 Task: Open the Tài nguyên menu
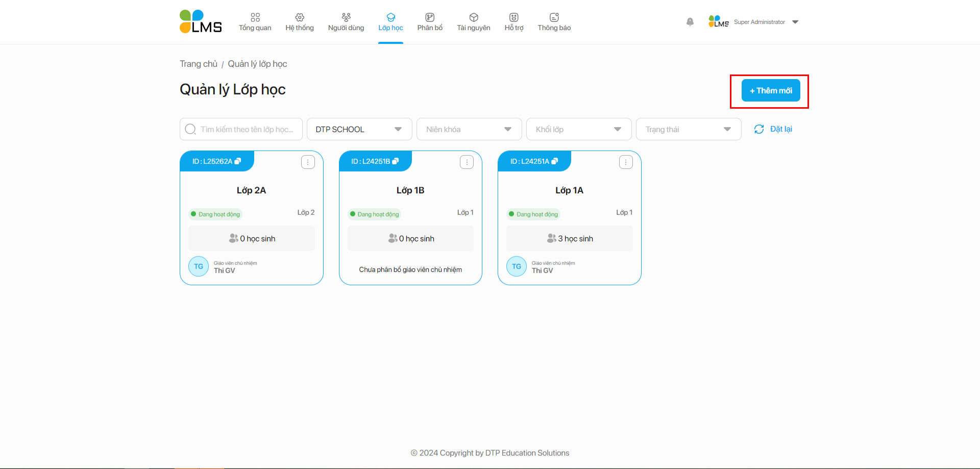point(473,22)
